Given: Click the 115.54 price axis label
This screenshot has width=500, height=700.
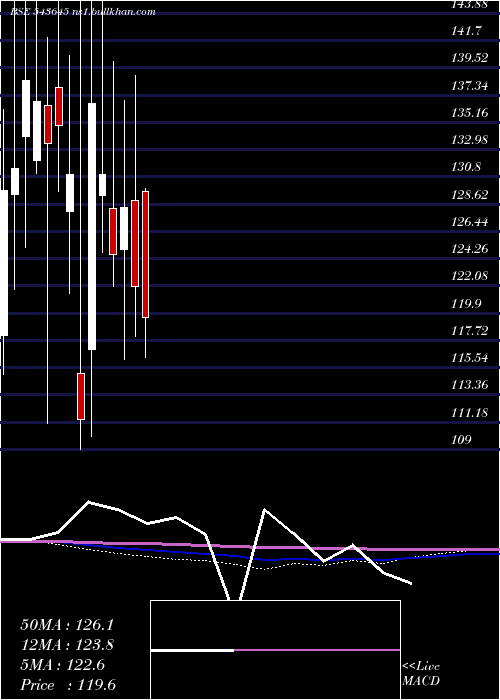Looking at the screenshot, I should point(470,358).
